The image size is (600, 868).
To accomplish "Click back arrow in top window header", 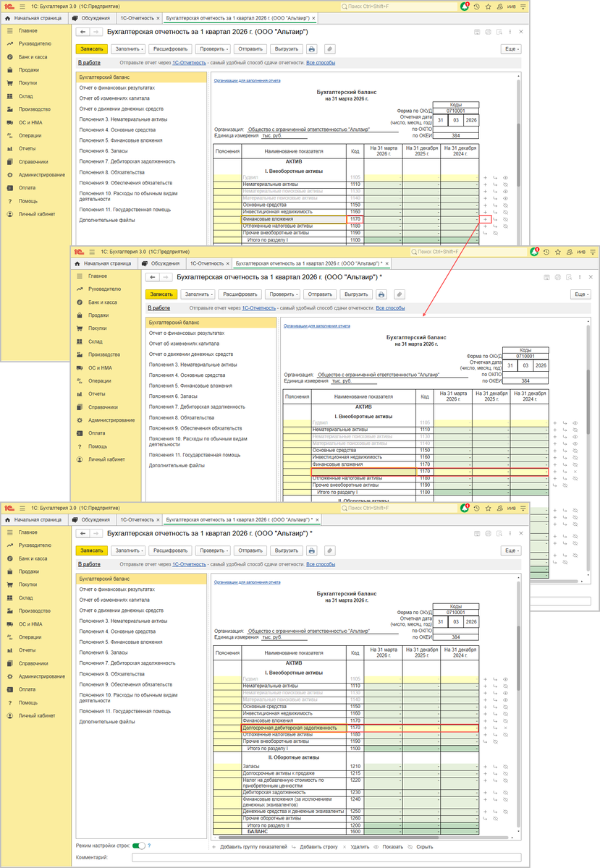I will [83, 33].
